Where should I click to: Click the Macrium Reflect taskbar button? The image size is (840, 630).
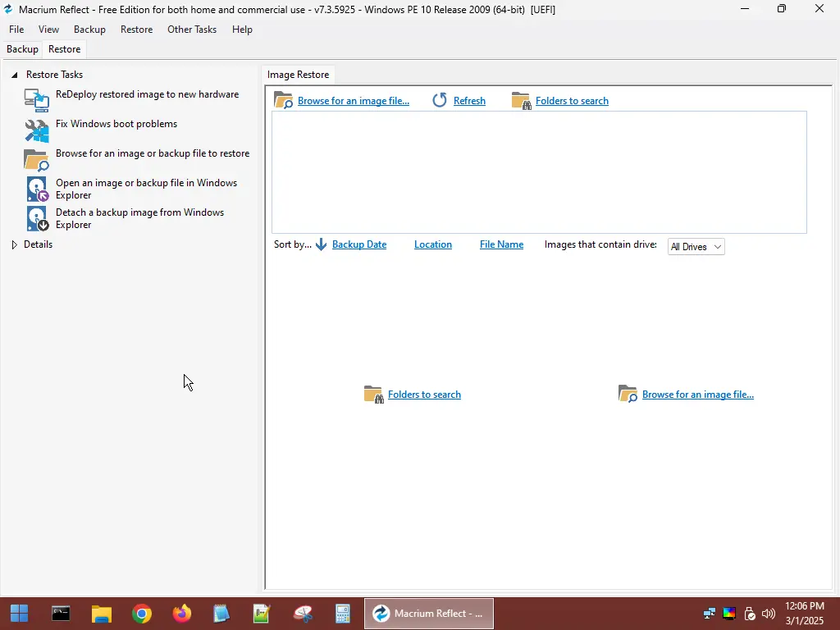coord(429,614)
